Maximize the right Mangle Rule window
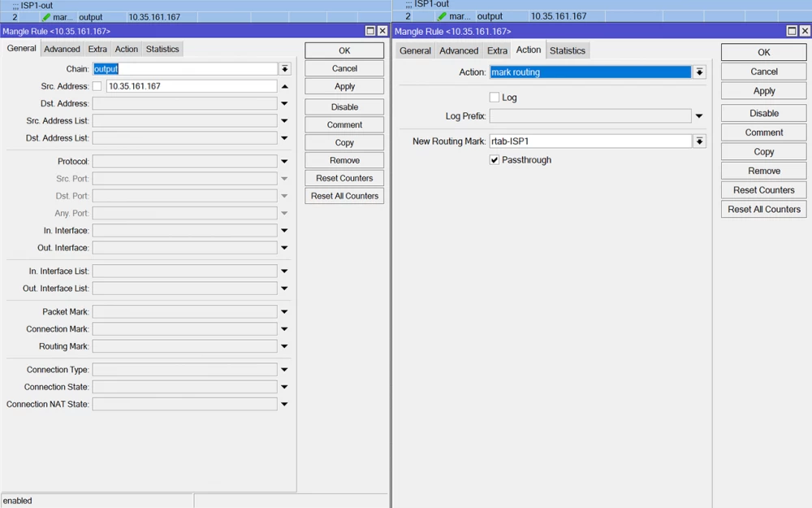Screen dimensions: 812x508 [x=792, y=31]
